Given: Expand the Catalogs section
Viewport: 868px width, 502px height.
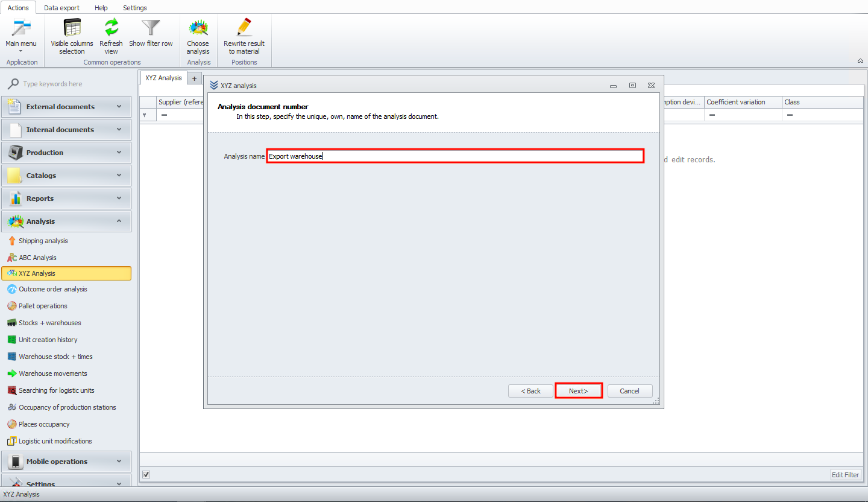Looking at the screenshot, I should pos(66,176).
